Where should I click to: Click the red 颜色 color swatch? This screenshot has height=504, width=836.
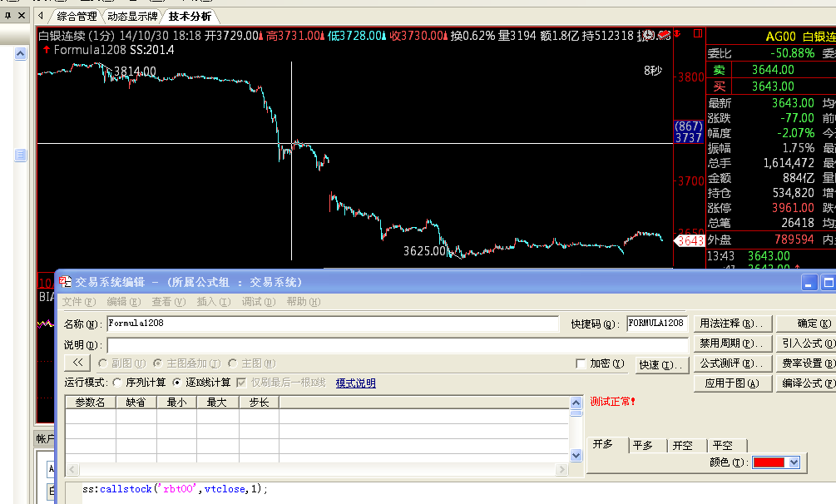point(769,462)
